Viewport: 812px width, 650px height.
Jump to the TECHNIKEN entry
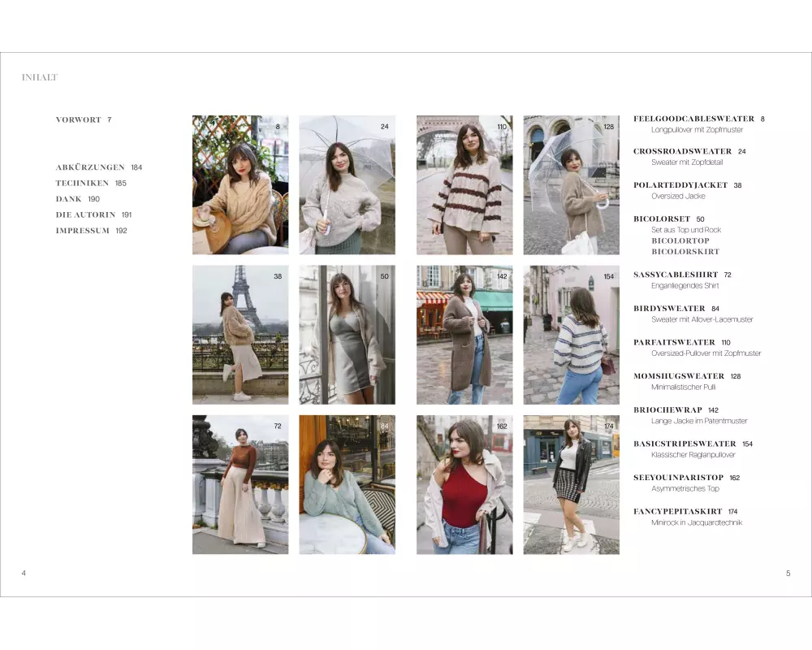[x=82, y=184]
